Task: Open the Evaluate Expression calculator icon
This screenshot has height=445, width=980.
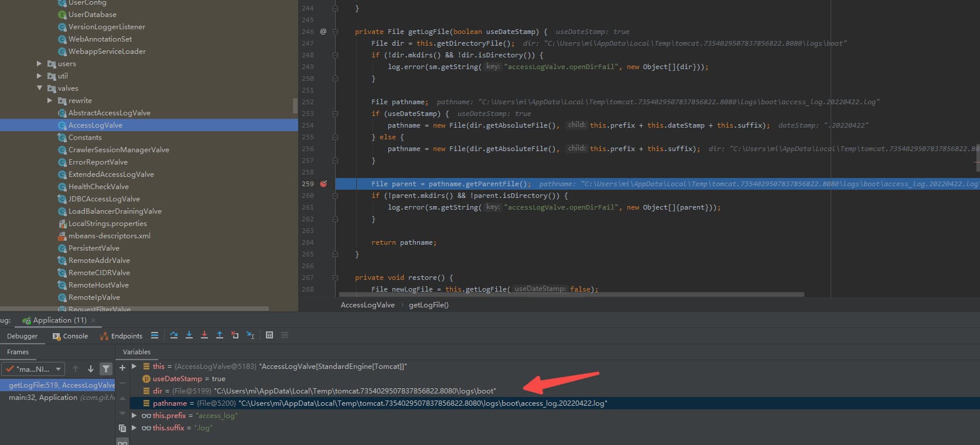Action: (269, 336)
